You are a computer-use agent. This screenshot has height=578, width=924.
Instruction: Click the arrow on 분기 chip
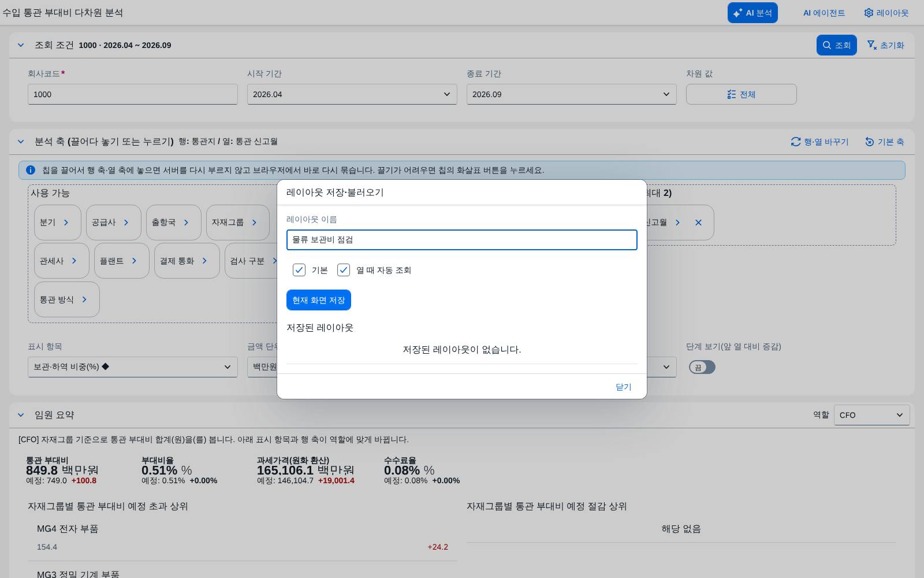66,223
